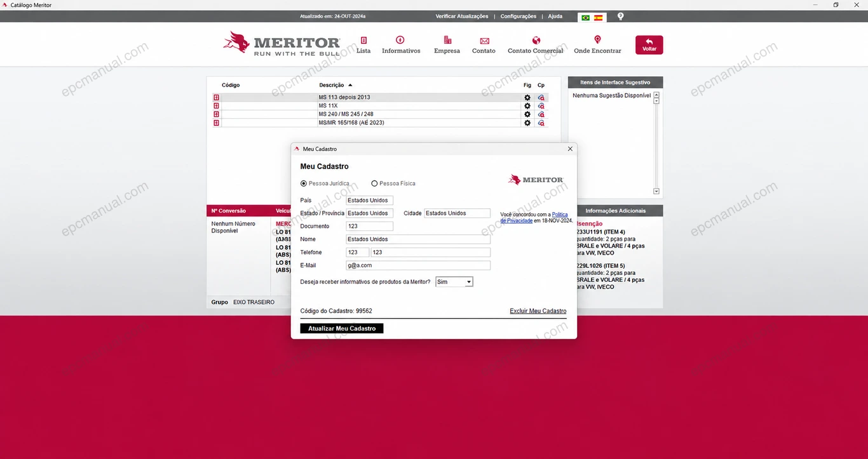Select the Pessoa Jurídica radio button
This screenshot has width=868, height=459.
304,183
